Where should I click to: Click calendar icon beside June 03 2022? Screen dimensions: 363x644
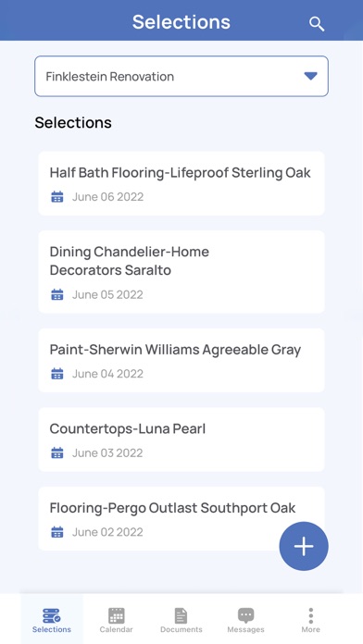point(57,452)
